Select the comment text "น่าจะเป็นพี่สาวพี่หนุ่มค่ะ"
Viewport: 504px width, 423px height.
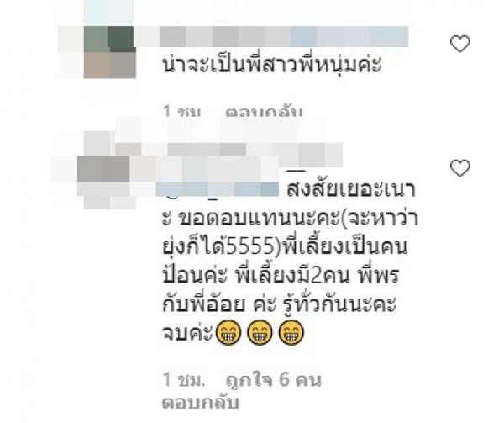pos(272,65)
